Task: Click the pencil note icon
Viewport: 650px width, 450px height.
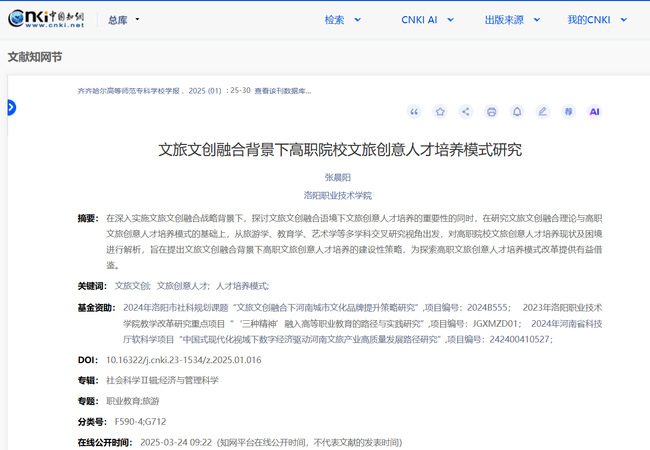Action: pos(543,112)
